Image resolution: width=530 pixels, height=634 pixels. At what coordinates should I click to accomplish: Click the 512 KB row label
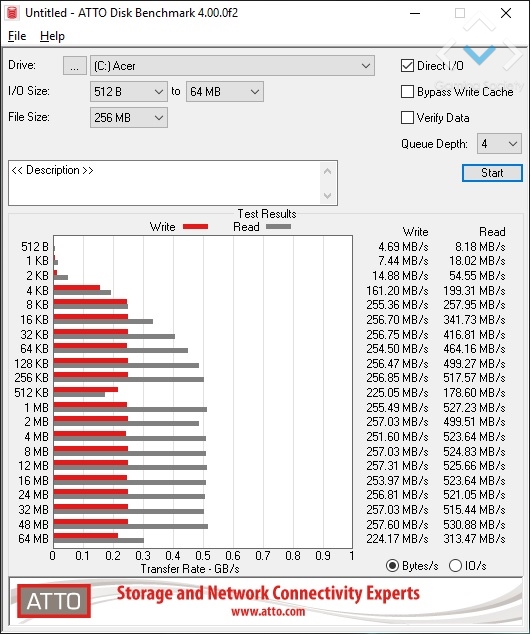(32, 393)
